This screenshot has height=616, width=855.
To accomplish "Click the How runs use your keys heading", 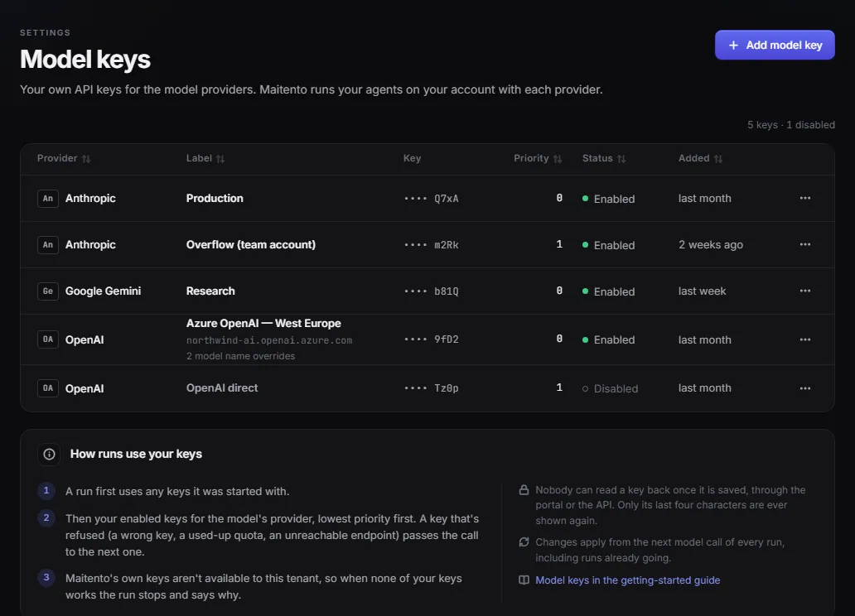I will [x=137, y=454].
